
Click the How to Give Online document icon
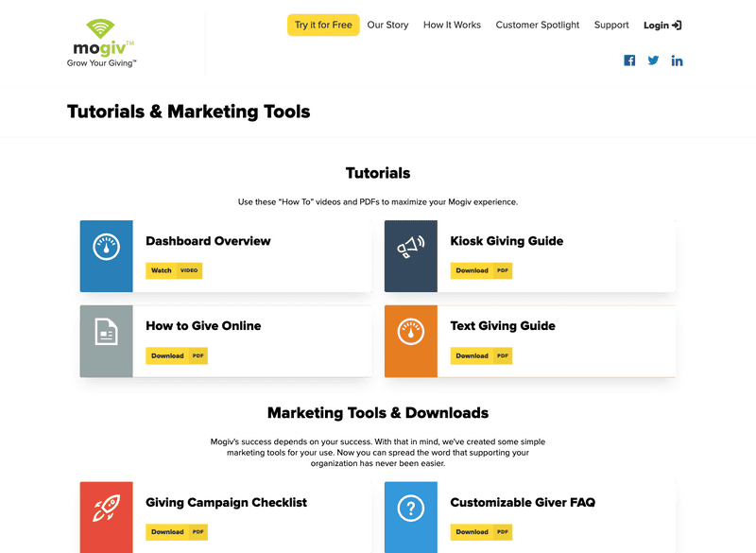pos(106,332)
